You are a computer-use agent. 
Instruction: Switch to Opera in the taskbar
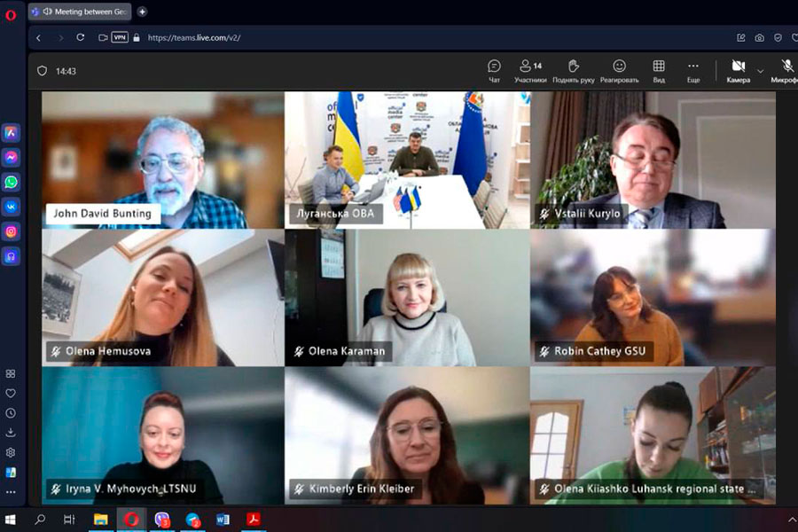pos(131,520)
